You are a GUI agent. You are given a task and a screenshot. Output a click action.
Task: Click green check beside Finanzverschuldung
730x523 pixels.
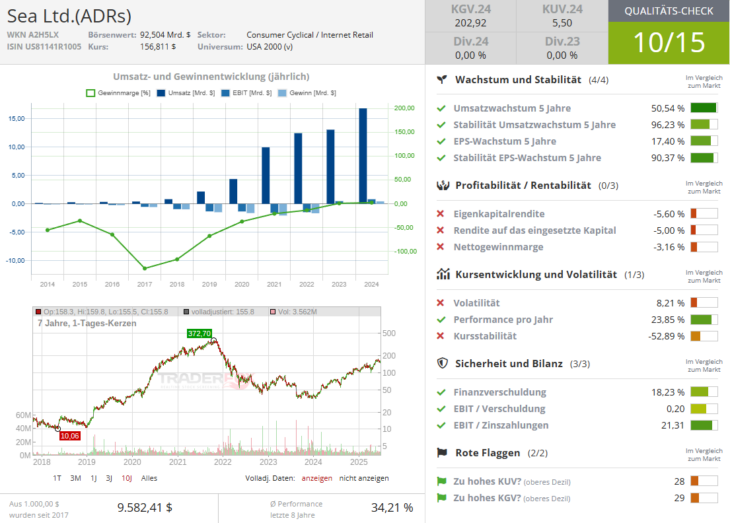(441, 392)
